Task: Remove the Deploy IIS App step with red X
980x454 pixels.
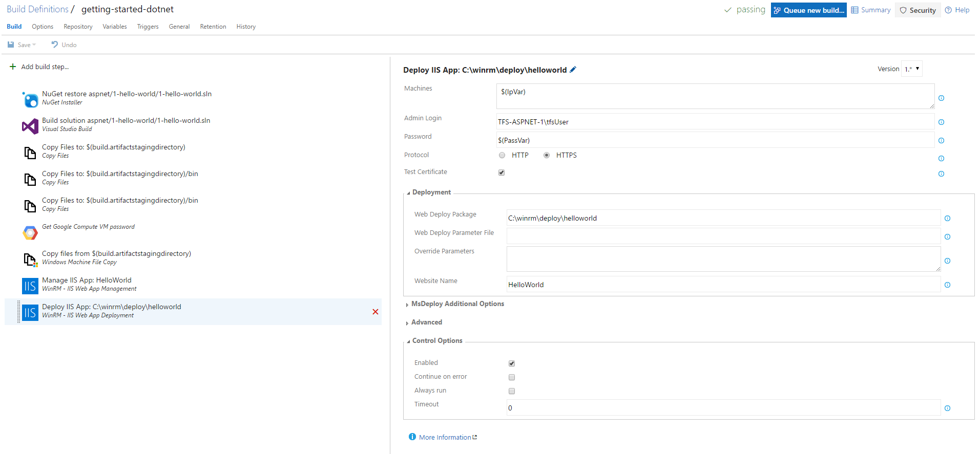Action: coord(376,312)
